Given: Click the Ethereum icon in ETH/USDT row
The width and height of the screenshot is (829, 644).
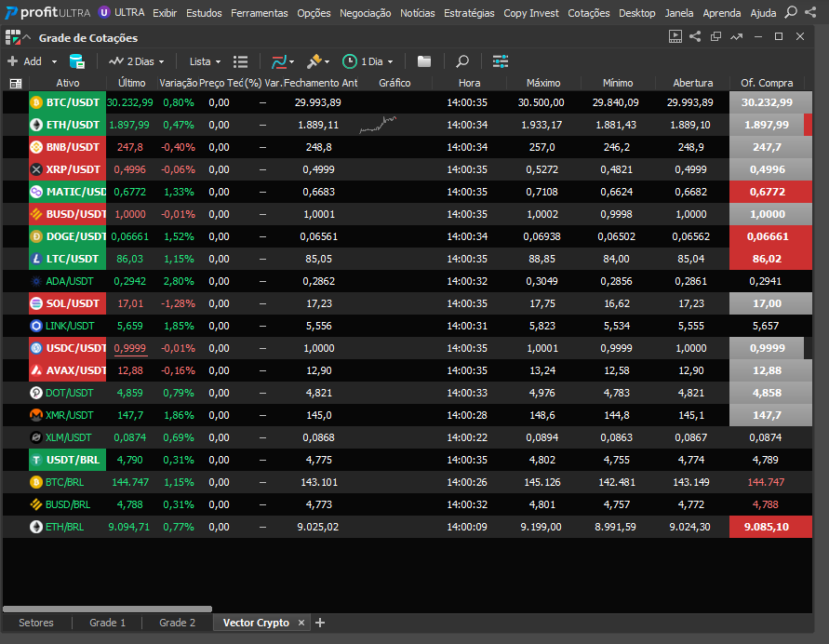Looking at the screenshot, I should pos(36,125).
